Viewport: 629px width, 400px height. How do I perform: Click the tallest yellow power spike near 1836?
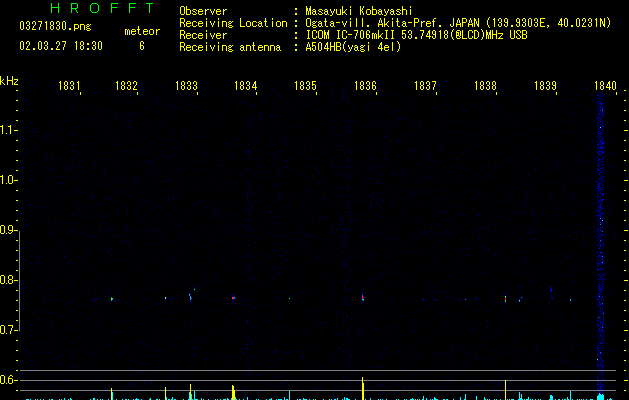(363, 388)
